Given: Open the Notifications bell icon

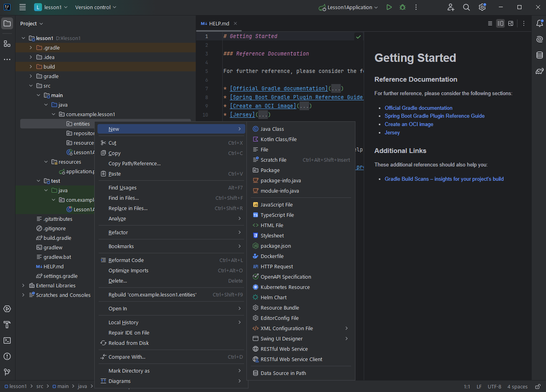Looking at the screenshot, I should (x=540, y=23).
